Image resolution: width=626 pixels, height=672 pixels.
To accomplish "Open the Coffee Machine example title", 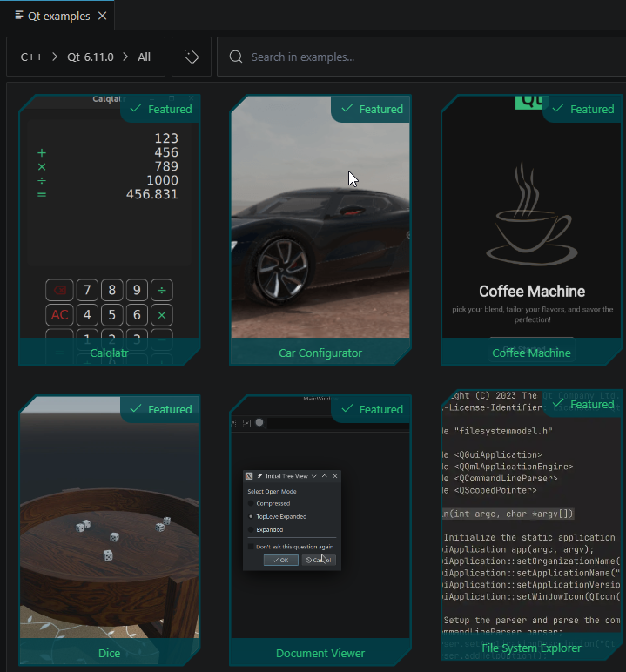I will coord(531,353).
